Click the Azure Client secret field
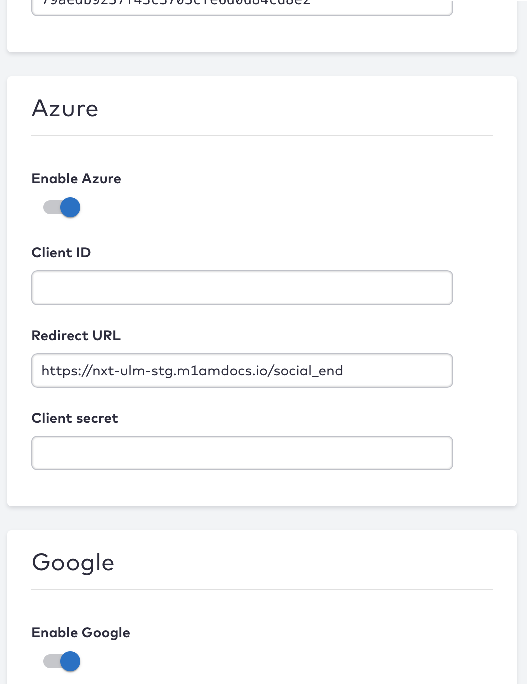This screenshot has height=684, width=527. 242,453
